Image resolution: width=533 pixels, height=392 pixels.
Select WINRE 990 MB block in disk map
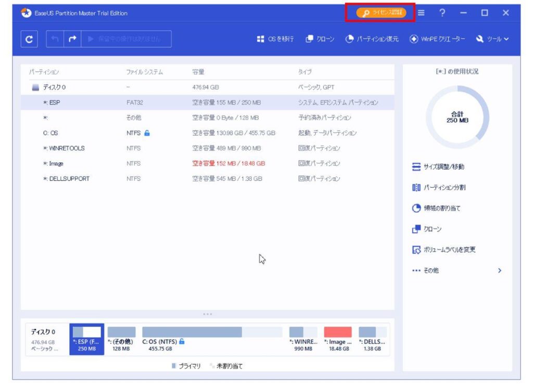pyautogui.click(x=303, y=339)
